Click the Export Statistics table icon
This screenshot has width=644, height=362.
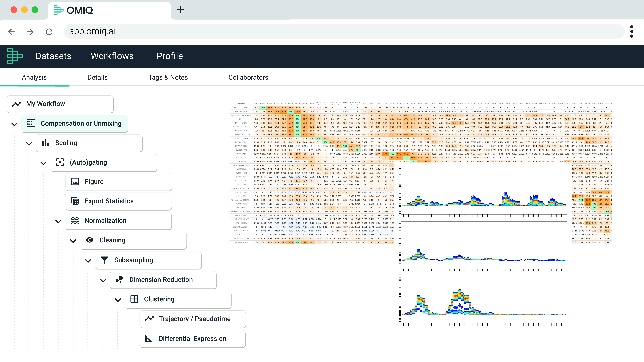pyautogui.click(x=75, y=201)
